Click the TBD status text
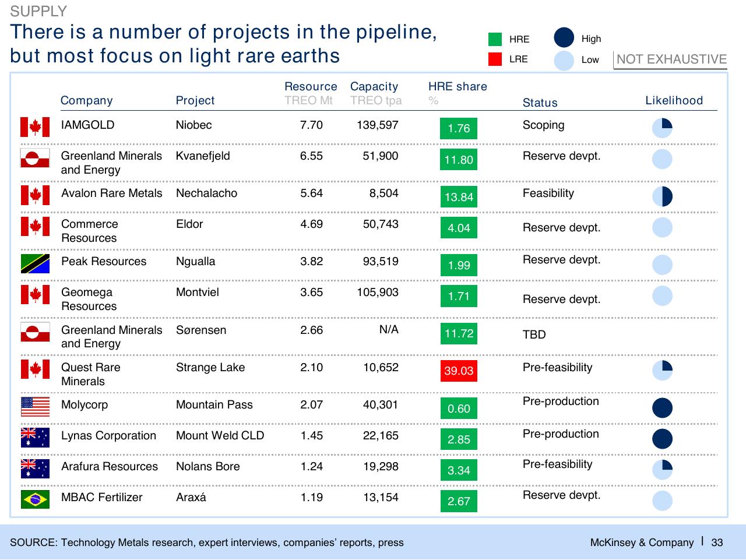746x560 pixels. 534,334
